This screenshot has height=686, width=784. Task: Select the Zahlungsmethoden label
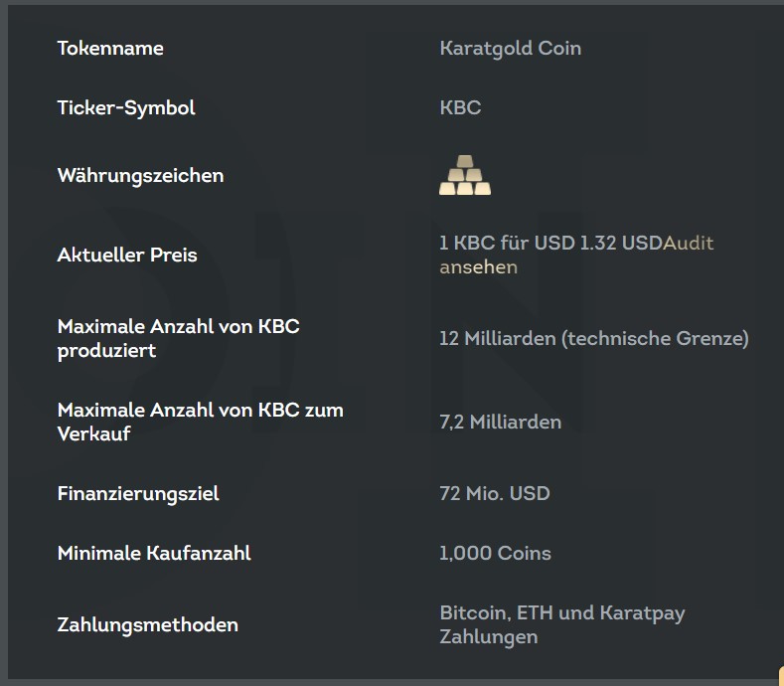(147, 625)
